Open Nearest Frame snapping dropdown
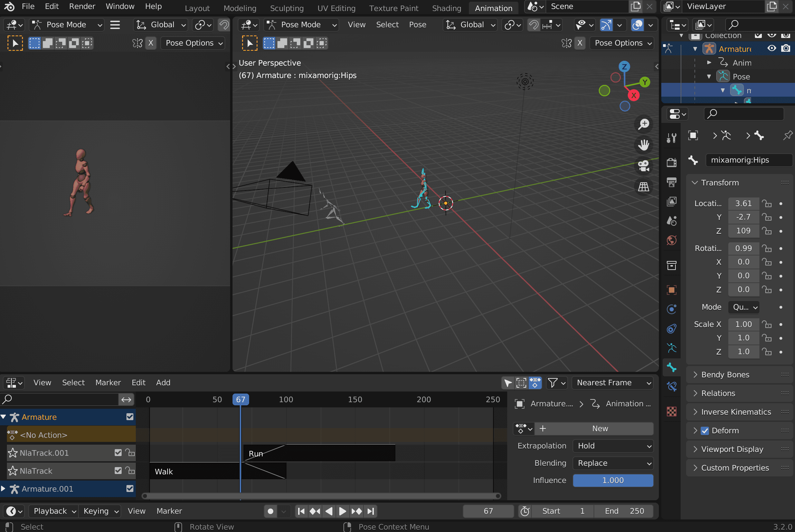The image size is (795, 532). [613, 383]
